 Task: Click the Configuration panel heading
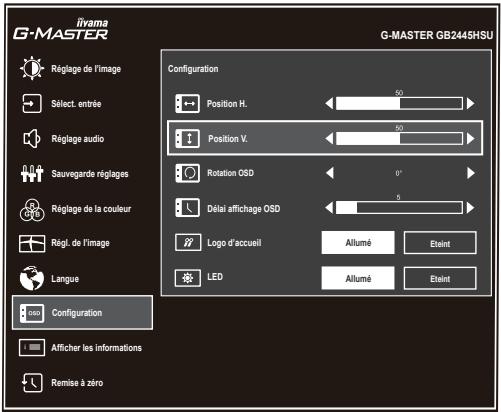pyautogui.click(x=193, y=69)
